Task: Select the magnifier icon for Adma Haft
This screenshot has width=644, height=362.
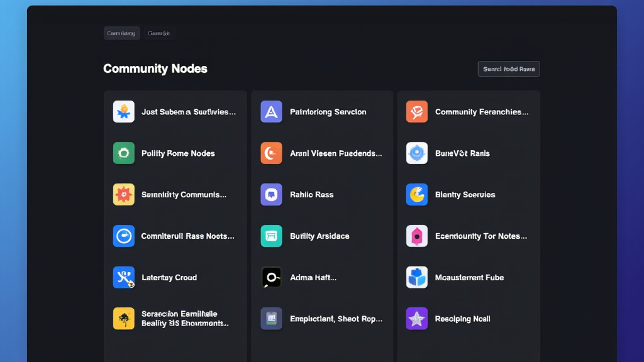Action: pyautogui.click(x=270, y=277)
